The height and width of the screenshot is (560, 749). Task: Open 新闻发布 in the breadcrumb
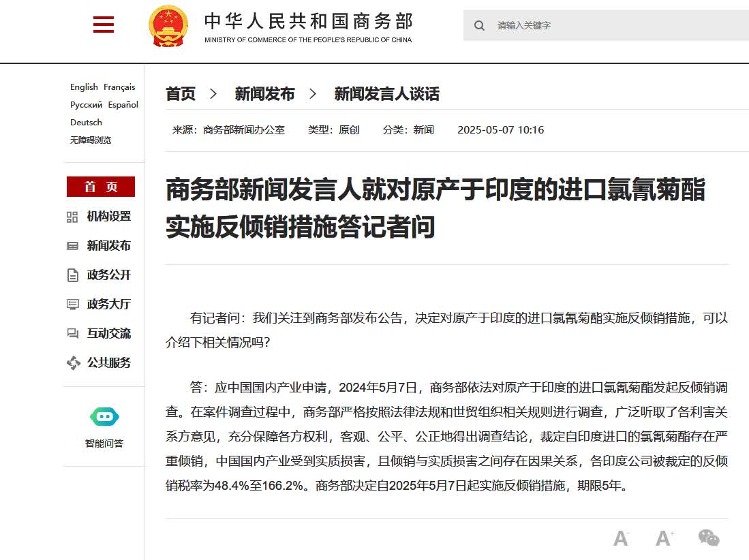tap(264, 93)
